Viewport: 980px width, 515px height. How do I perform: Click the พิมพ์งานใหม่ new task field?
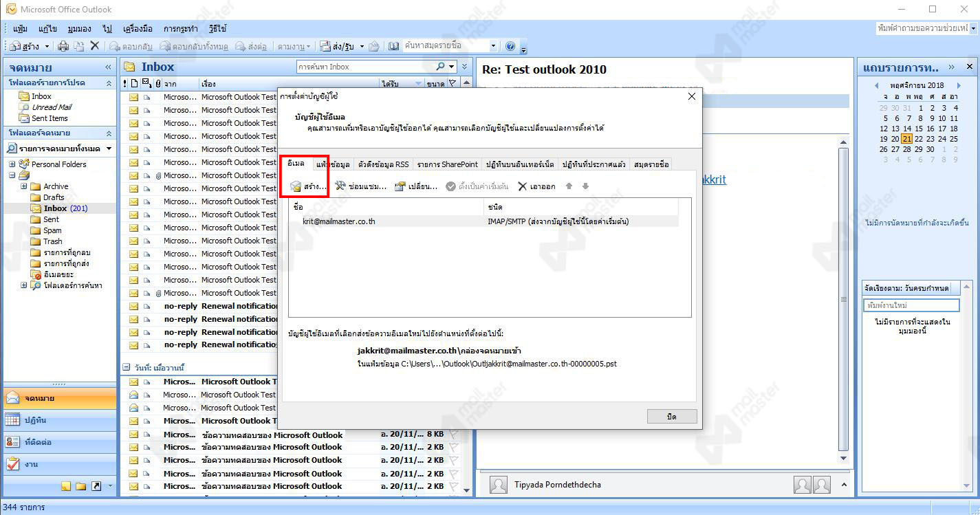[911, 305]
